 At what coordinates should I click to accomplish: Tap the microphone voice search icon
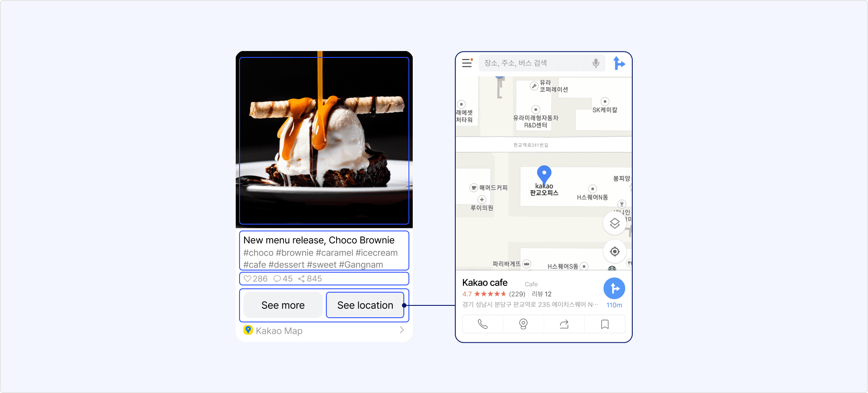coord(596,63)
